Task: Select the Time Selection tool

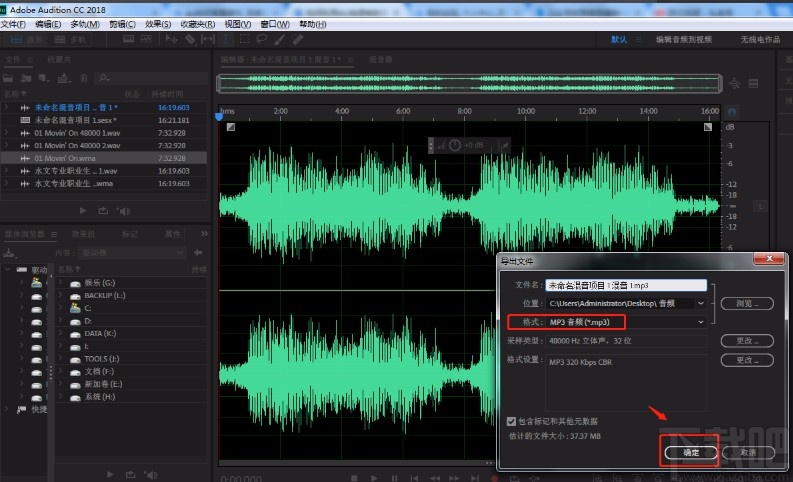Action: [226, 40]
